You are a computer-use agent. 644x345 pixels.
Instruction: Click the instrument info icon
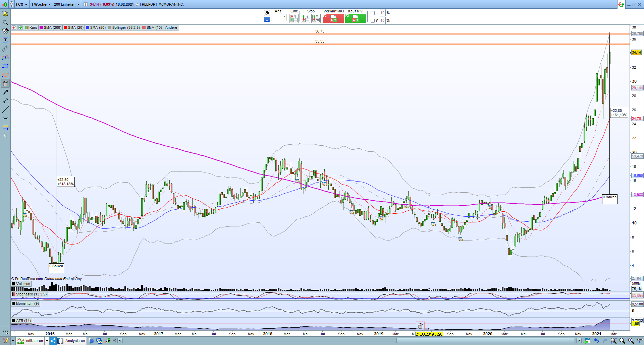pyautogui.click(x=85, y=4)
